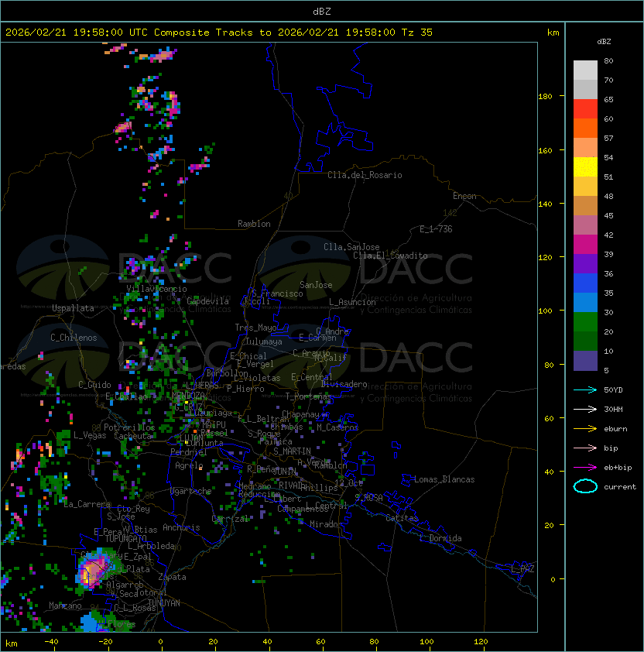Pick the red swatch in dBZ scale
Screen dimensions: 644x652
tap(585, 109)
